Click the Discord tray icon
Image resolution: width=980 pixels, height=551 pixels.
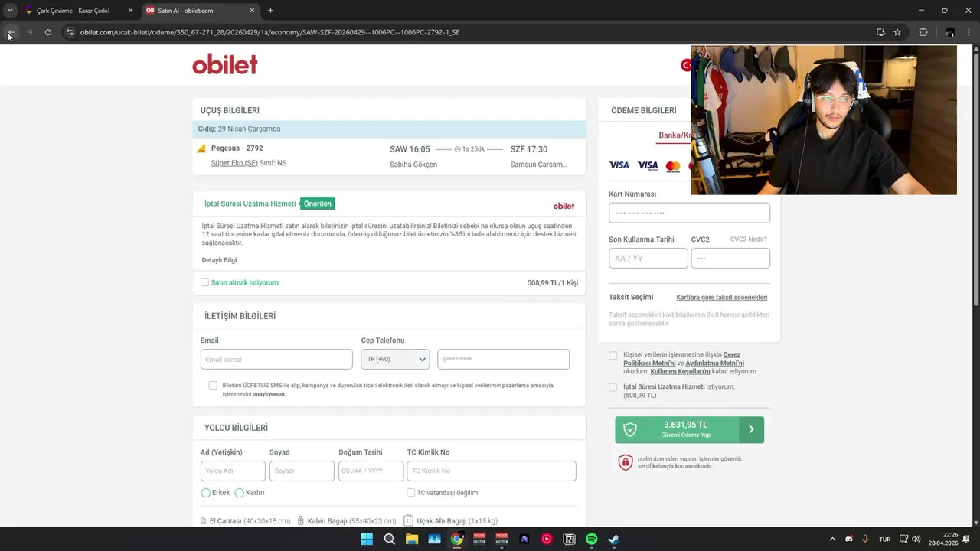click(848, 539)
